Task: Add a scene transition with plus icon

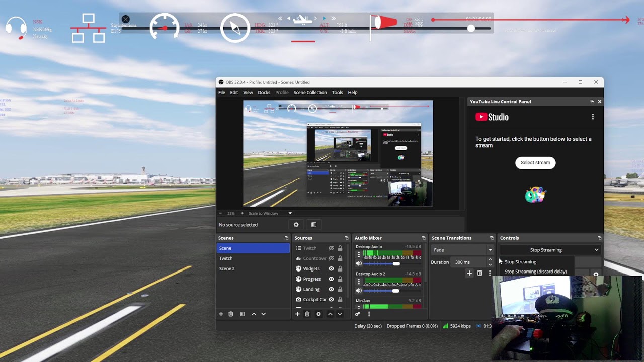Action: point(469,273)
